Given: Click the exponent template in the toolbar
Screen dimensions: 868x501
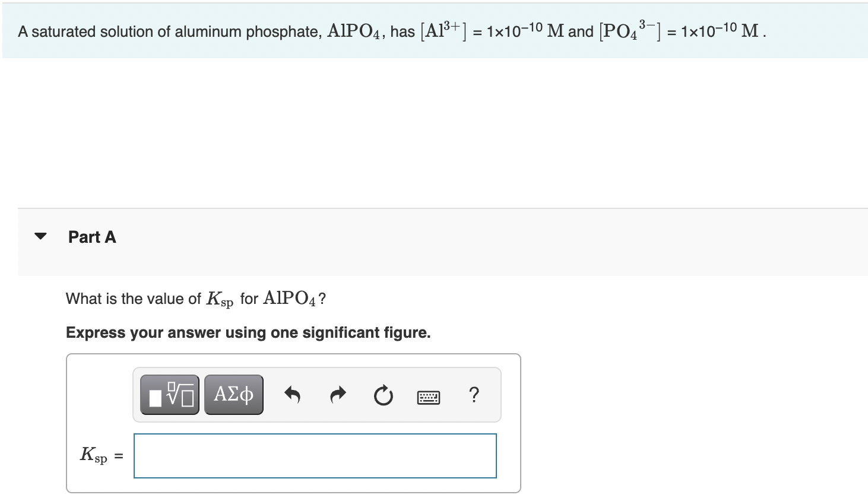Looking at the screenshot, I should pos(169,394).
